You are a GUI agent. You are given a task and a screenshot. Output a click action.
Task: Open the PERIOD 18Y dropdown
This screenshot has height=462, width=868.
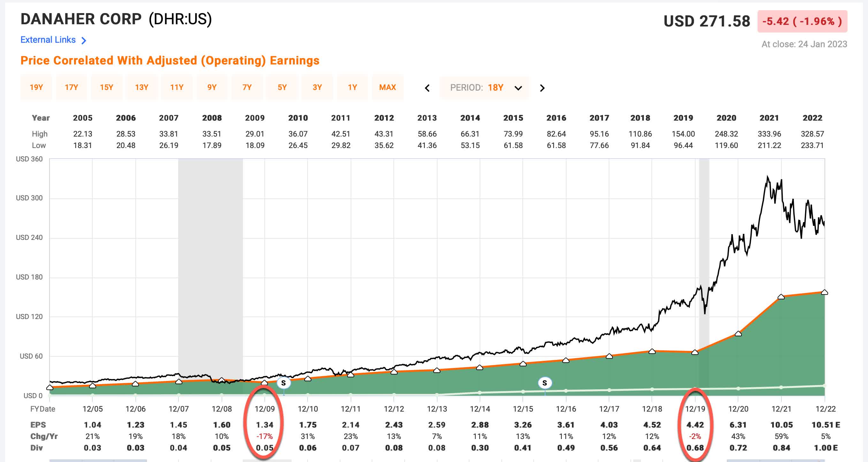[x=484, y=88]
